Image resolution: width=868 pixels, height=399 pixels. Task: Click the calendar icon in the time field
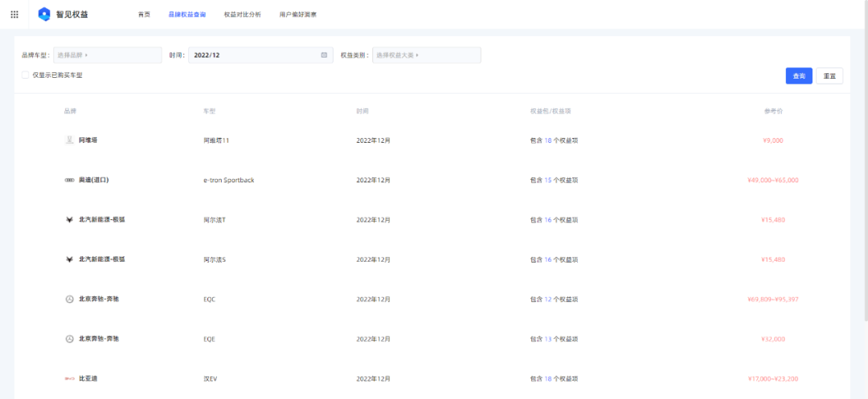pos(324,55)
